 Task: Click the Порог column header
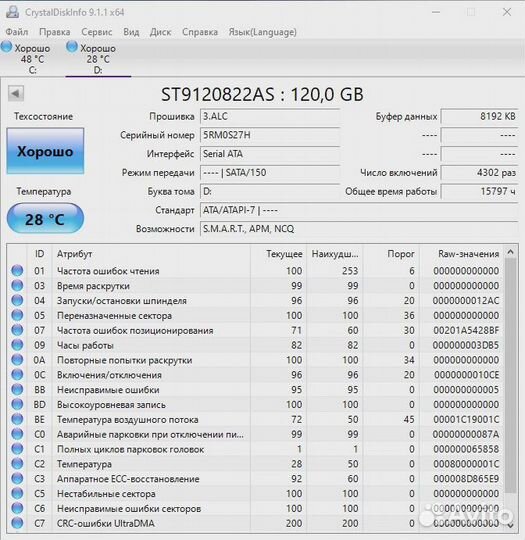391,254
